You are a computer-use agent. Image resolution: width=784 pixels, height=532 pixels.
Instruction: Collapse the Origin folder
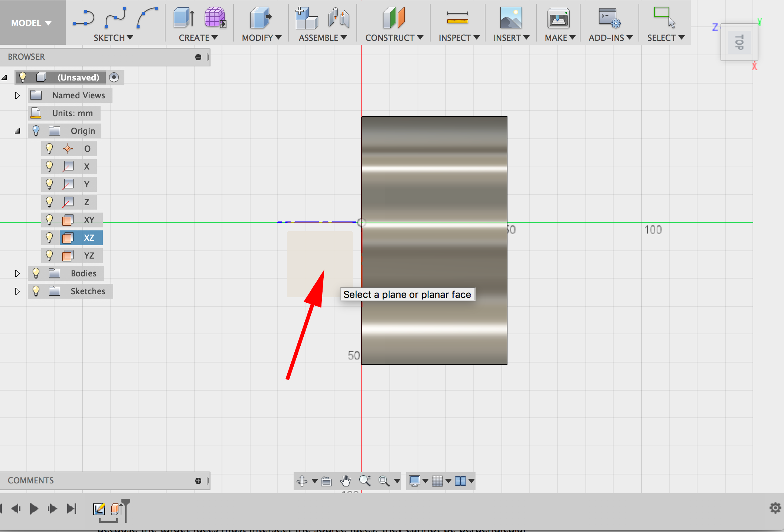(17, 131)
